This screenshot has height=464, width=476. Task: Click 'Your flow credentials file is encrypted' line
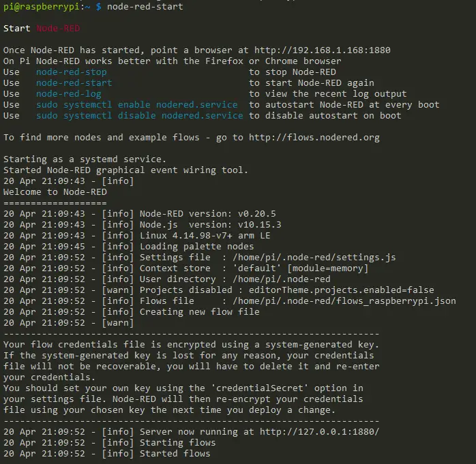click(x=191, y=345)
